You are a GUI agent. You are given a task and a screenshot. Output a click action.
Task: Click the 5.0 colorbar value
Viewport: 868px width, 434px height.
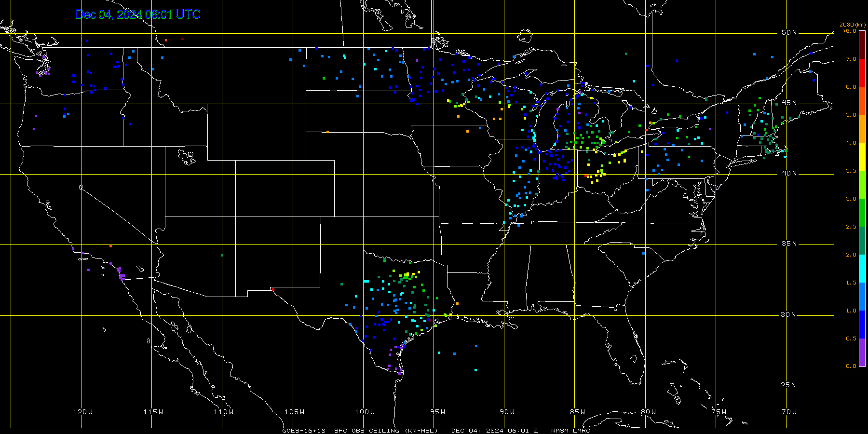pyautogui.click(x=851, y=115)
